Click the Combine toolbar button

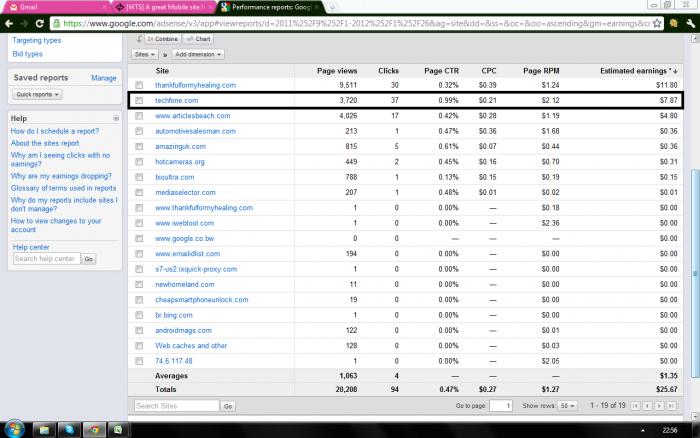click(x=162, y=39)
